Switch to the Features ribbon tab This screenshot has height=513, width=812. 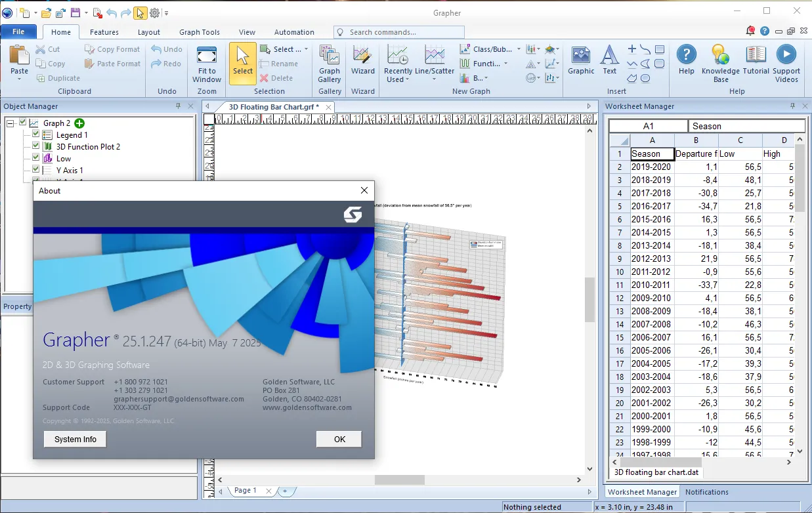pos(104,32)
